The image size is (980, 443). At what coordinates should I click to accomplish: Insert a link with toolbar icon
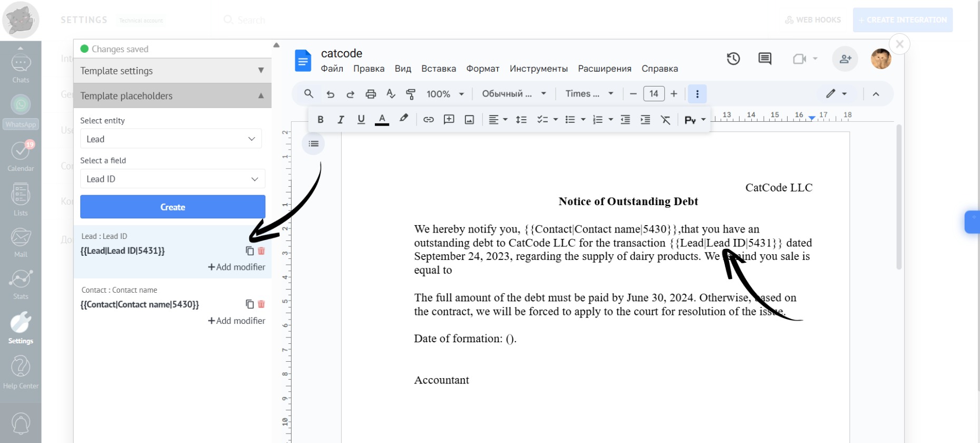click(x=429, y=120)
